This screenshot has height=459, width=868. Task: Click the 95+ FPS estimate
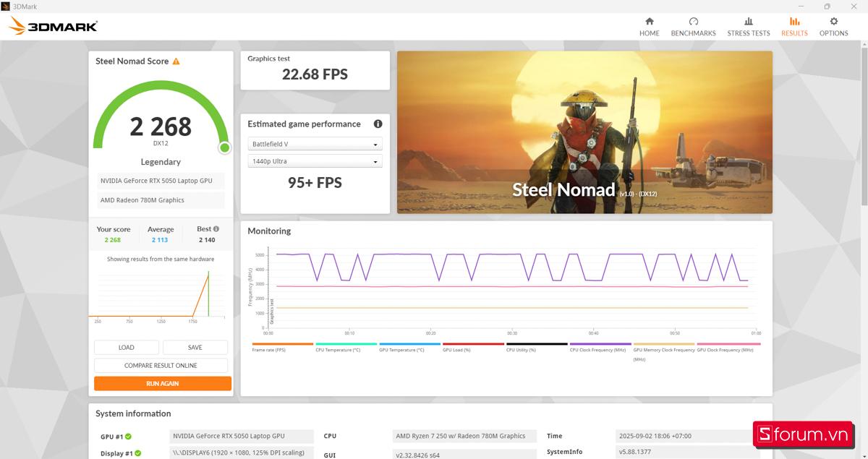pos(315,183)
